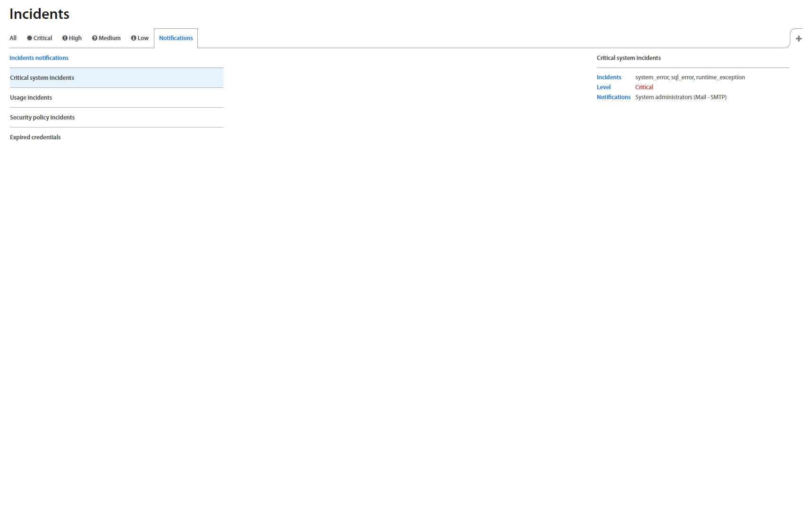Screen dimensions: 812x510
Task: Click the High severity exclamation icon
Action: (x=65, y=38)
